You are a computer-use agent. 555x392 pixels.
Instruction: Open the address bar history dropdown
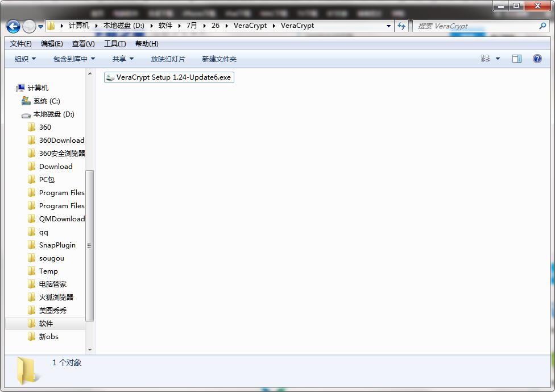[388, 26]
